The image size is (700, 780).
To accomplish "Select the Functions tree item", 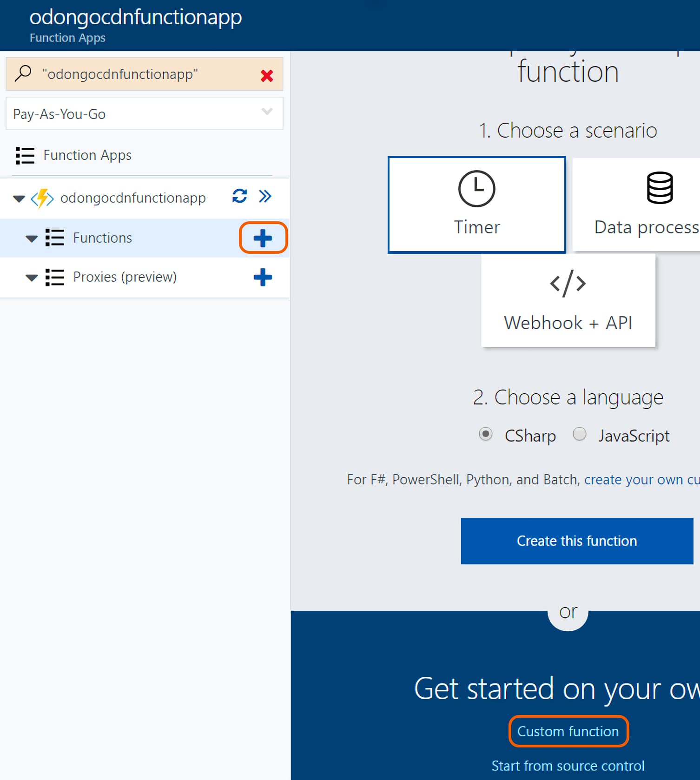I will point(102,238).
